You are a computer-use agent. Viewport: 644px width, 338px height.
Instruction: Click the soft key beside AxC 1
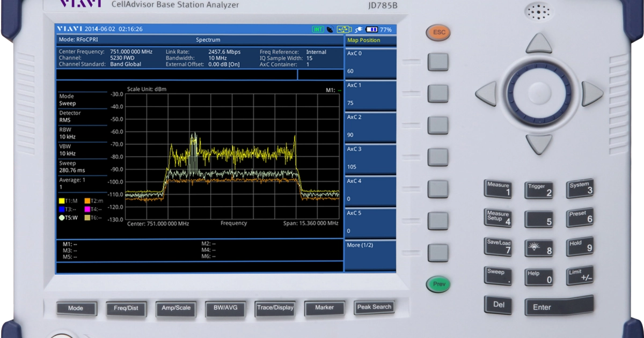point(437,93)
